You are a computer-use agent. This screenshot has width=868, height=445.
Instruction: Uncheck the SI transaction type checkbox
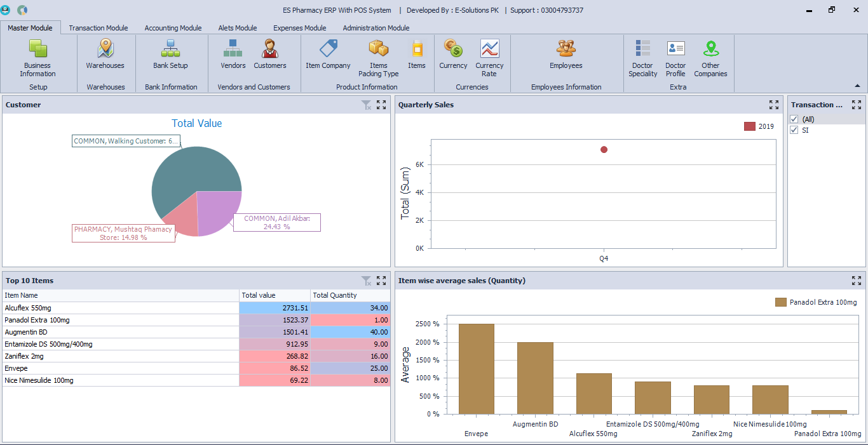point(794,130)
